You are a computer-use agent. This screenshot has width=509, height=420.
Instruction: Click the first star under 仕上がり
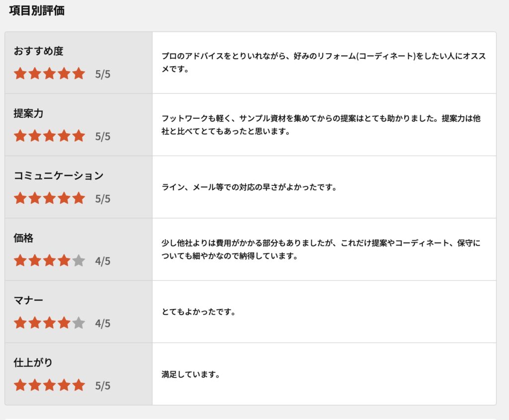20,385
